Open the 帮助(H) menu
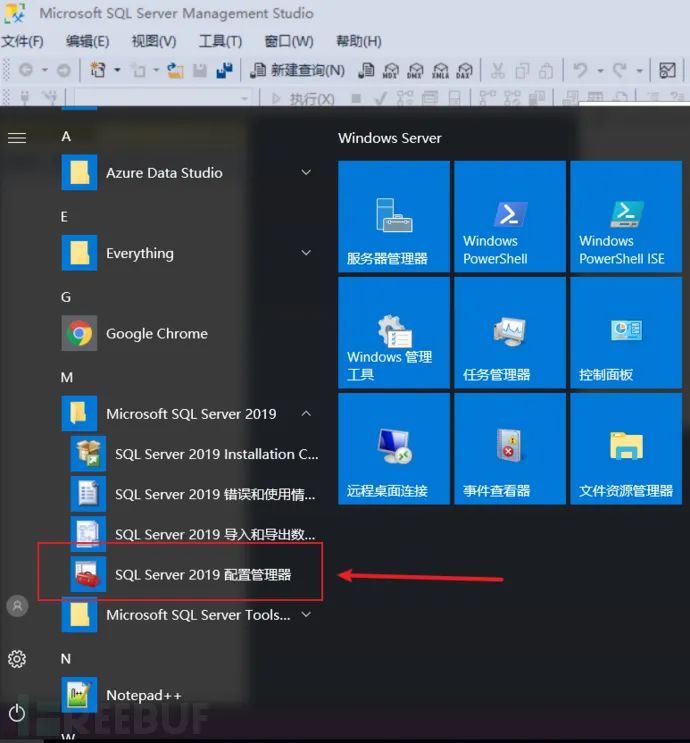 [x=359, y=41]
